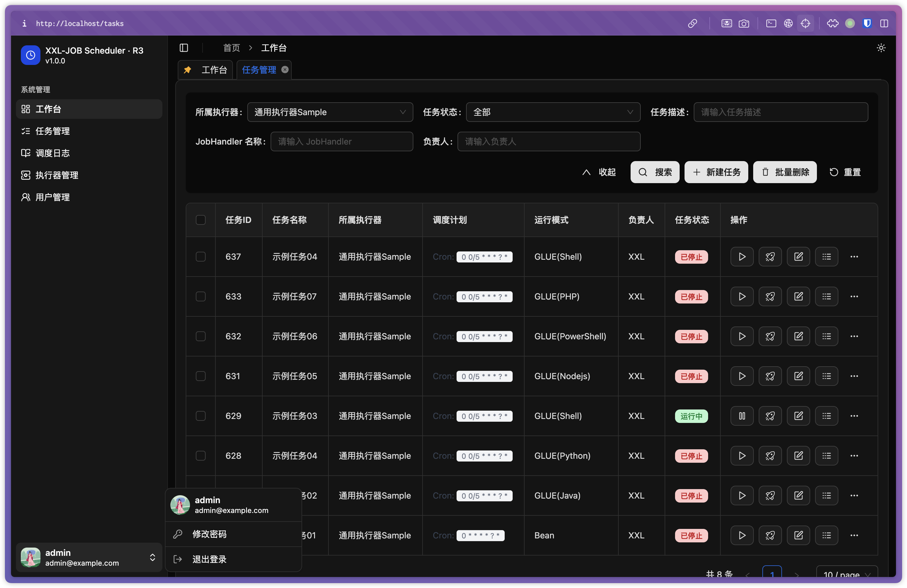The width and height of the screenshot is (907, 588).
Task: Click the 新建任务 button
Action: (716, 172)
